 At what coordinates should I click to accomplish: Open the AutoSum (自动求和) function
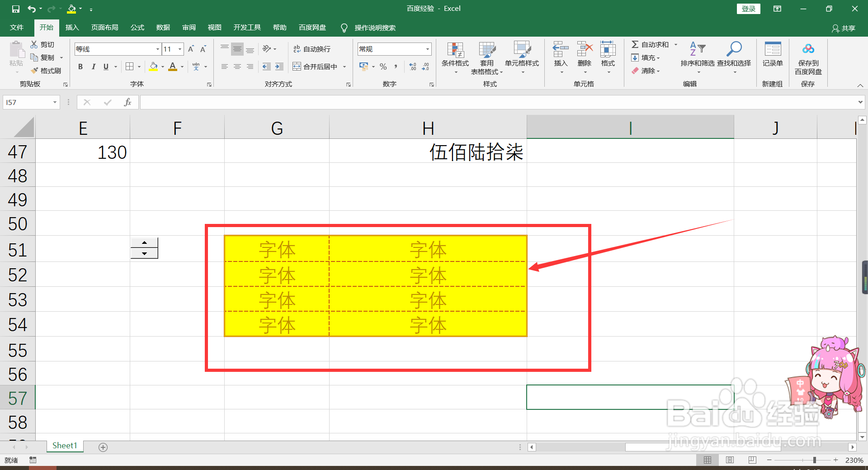coord(650,44)
